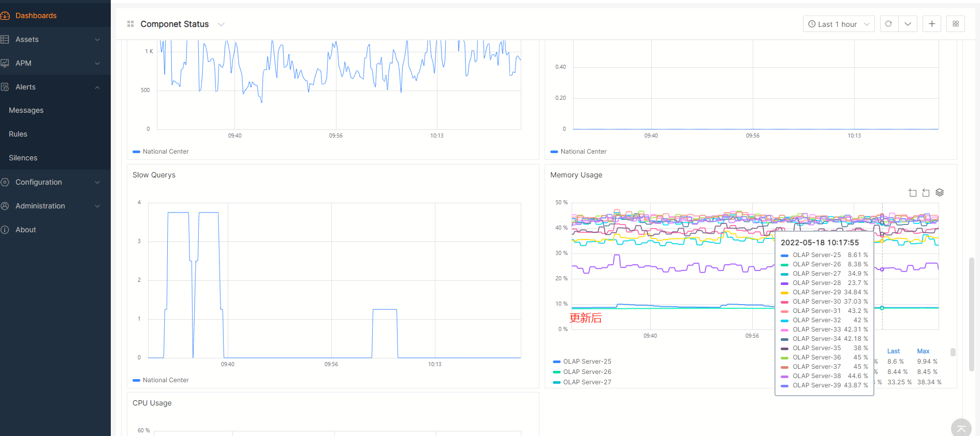Toggle National Center series in Slow Querys legend
The image size is (980, 436).
160,380
